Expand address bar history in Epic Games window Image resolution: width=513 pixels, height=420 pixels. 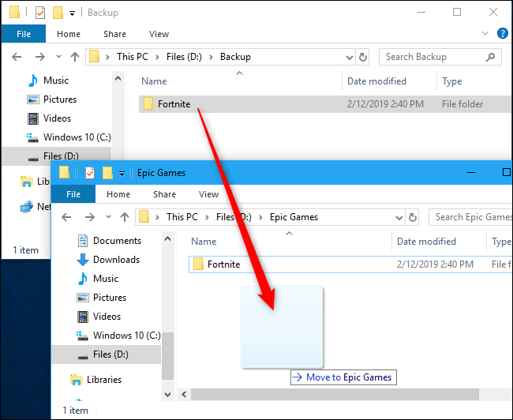pyautogui.click(x=399, y=218)
